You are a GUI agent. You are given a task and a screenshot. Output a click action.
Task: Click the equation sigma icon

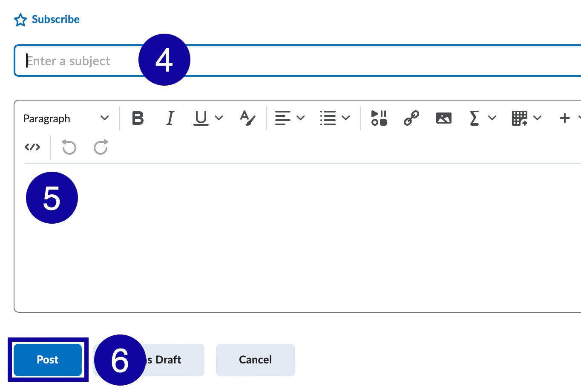coord(474,118)
